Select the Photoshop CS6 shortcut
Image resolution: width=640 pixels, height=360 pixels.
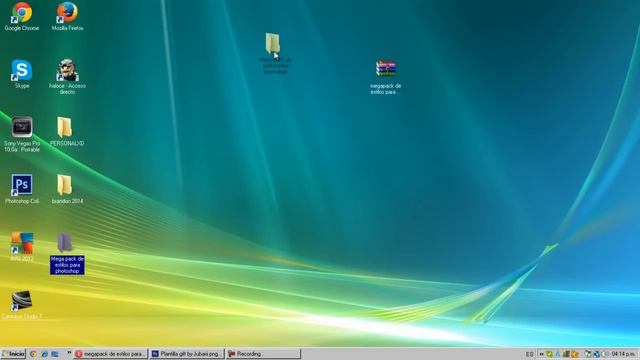tap(22, 189)
